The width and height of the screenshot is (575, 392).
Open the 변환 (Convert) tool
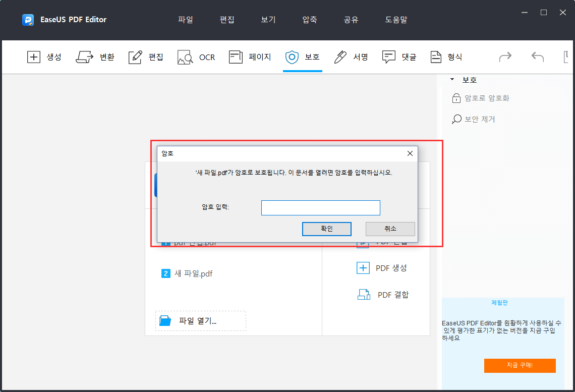tap(95, 57)
